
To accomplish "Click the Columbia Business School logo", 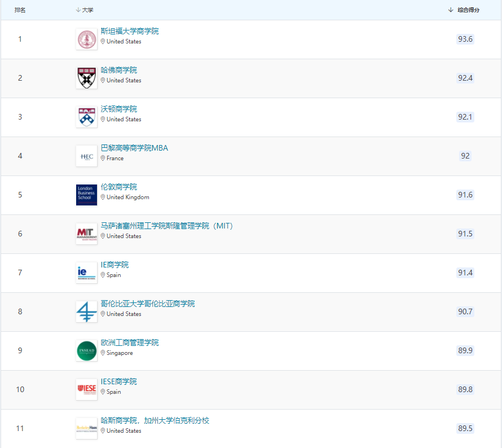I will tap(86, 312).
